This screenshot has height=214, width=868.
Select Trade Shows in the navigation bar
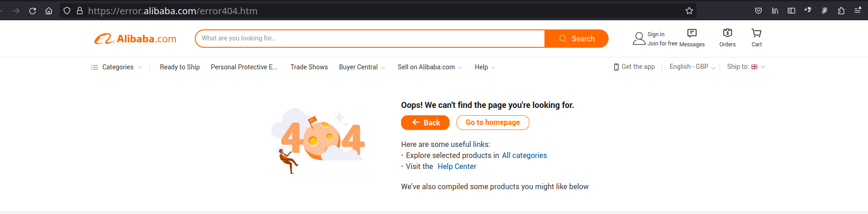tap(309, 67)
